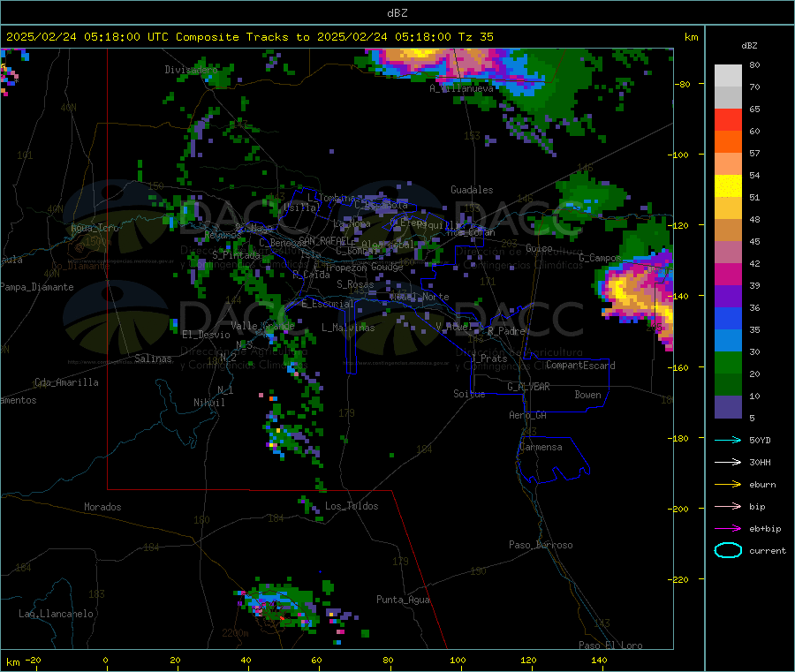
Task: Click the cyan current ellipse icon
Action: pos(728,550)
